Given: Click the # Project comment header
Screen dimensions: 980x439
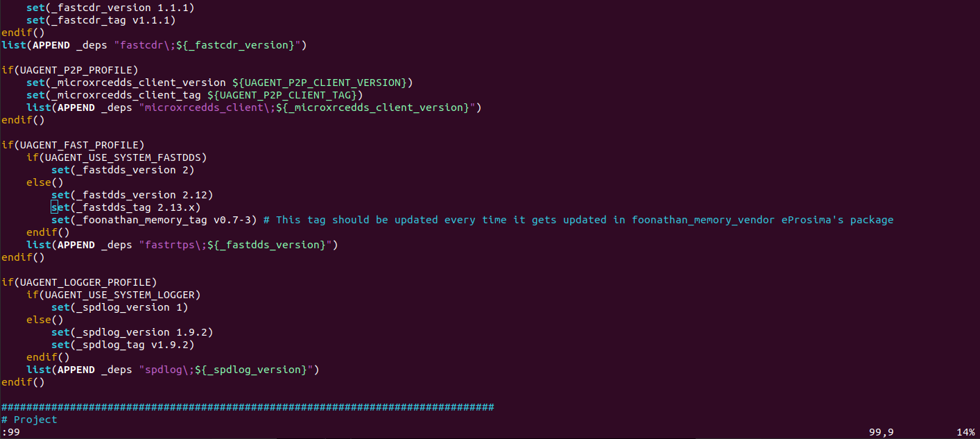Looking at the screenshot, I should (x=30, y=420).
